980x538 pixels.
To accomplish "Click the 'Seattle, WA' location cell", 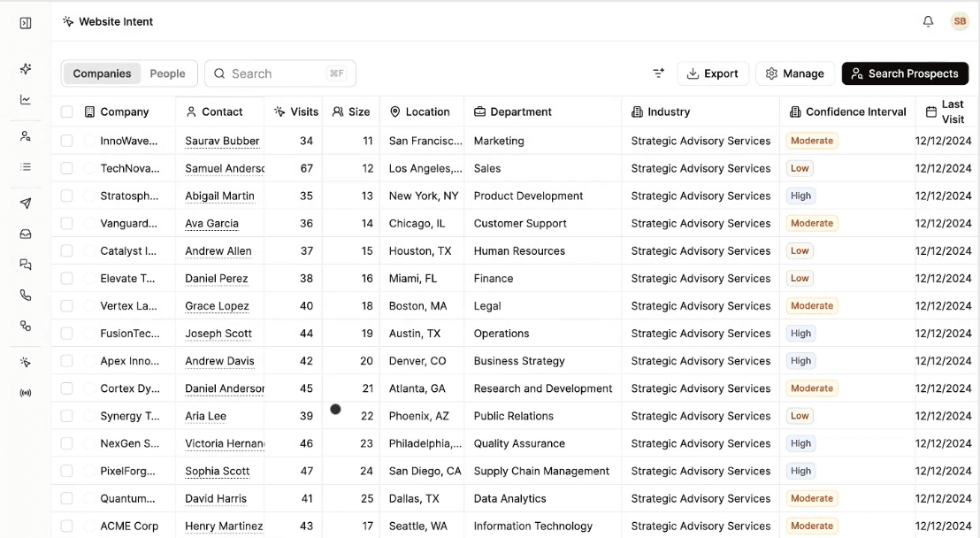I will pyautogui.click(x=418, y=526).
